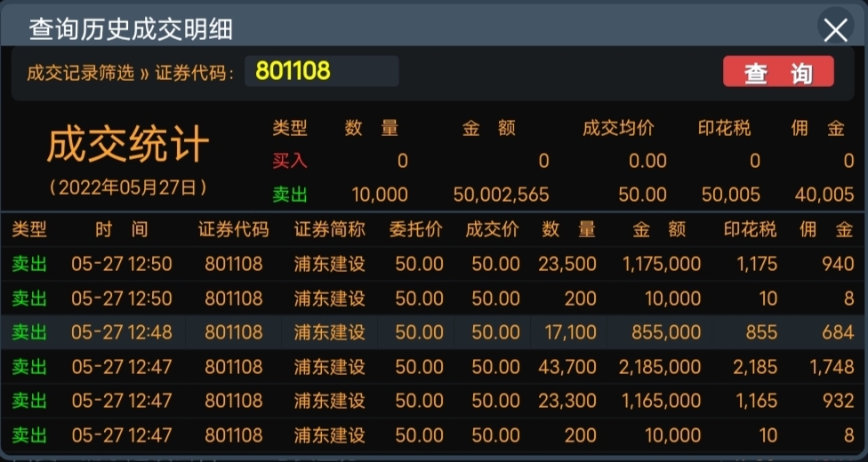The width and height of the screenshot is (868, 462).
Task: Select the trade row with quantity 43,700
Action: pos(433,366)
